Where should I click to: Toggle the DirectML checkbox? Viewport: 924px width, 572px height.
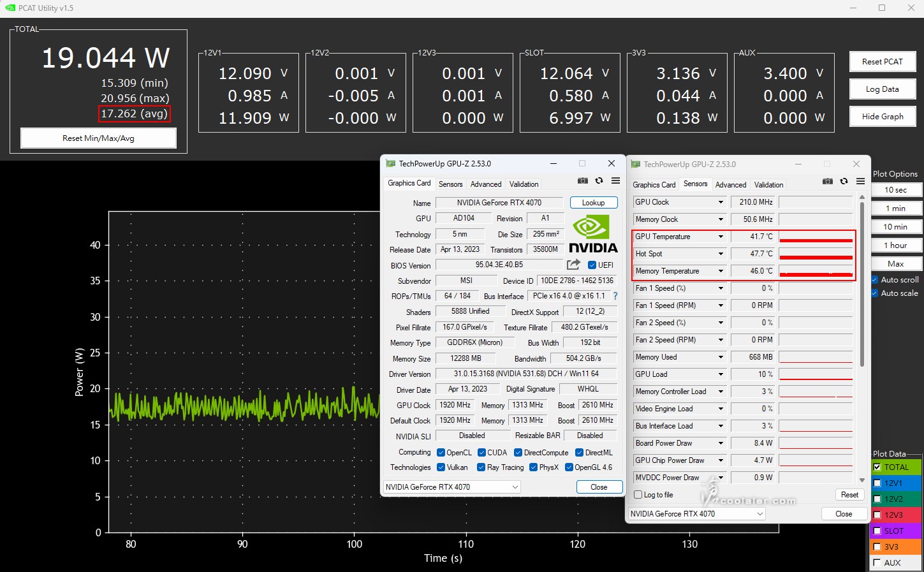(579, 453)
